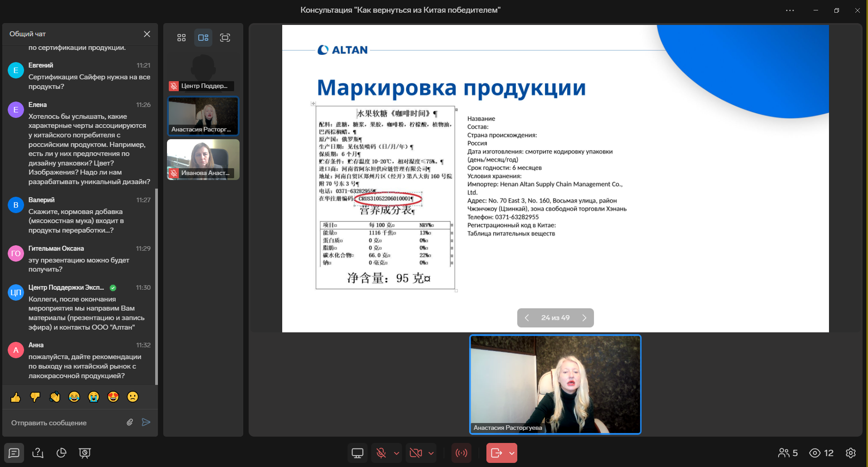Toggle the chat panel button
Image resolution: width=868 pixels, height=467 pixels.
[14, 453]
